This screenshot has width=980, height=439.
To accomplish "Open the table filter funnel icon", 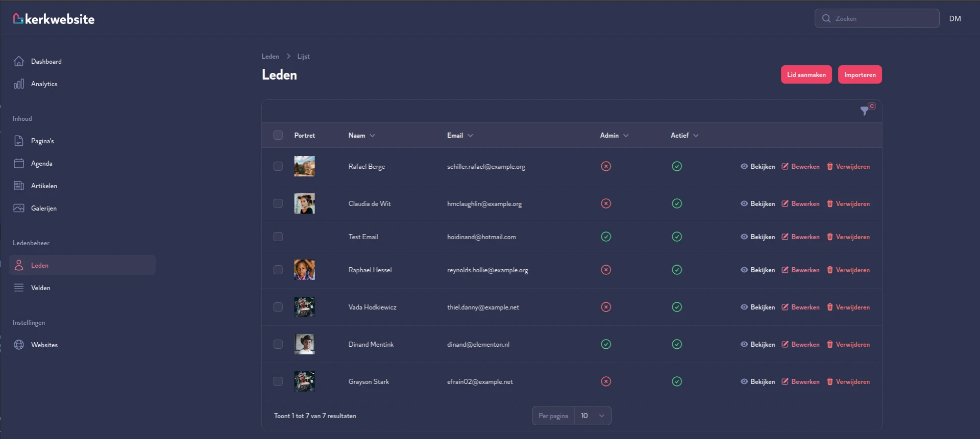I will [864, 111].
